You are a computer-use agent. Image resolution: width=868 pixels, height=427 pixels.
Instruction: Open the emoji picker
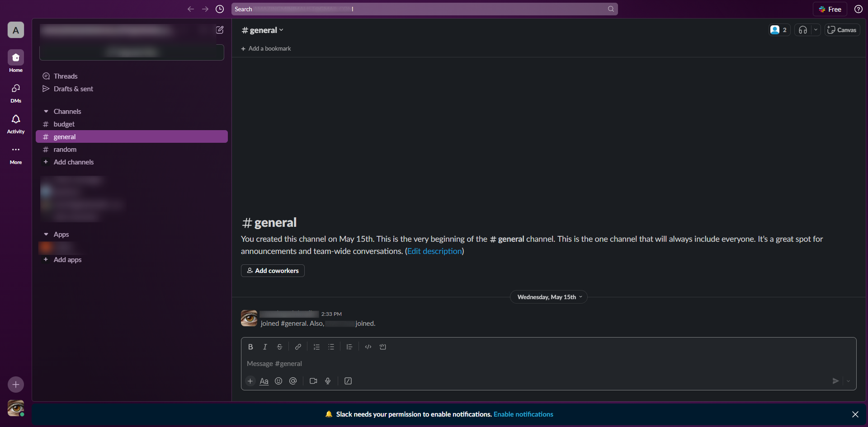(x=278, y=381)
